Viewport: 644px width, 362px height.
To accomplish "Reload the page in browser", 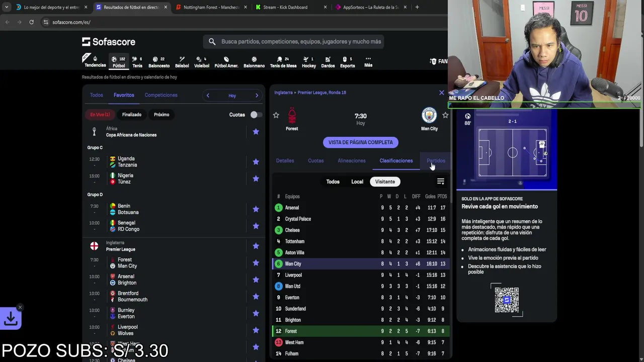I will click(31, 22).
